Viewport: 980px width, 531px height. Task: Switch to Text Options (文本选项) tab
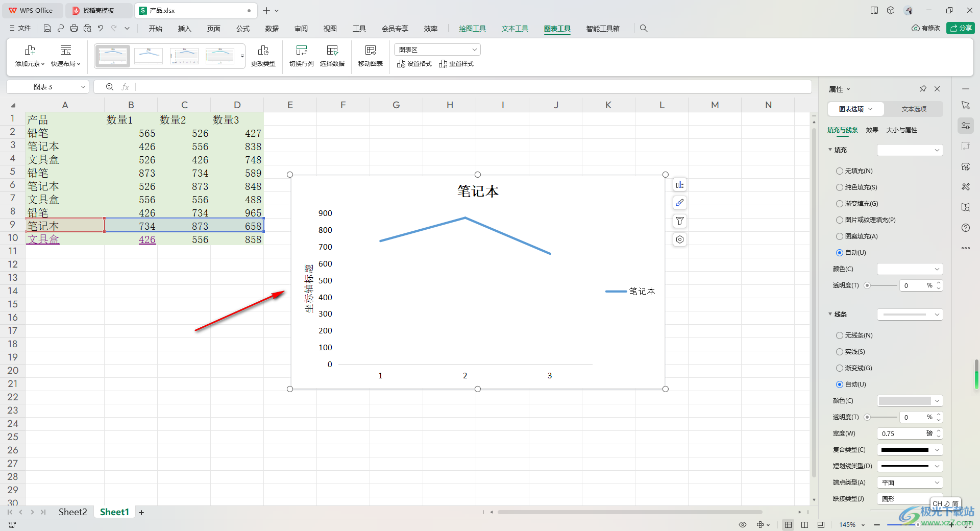click(914, 109)
